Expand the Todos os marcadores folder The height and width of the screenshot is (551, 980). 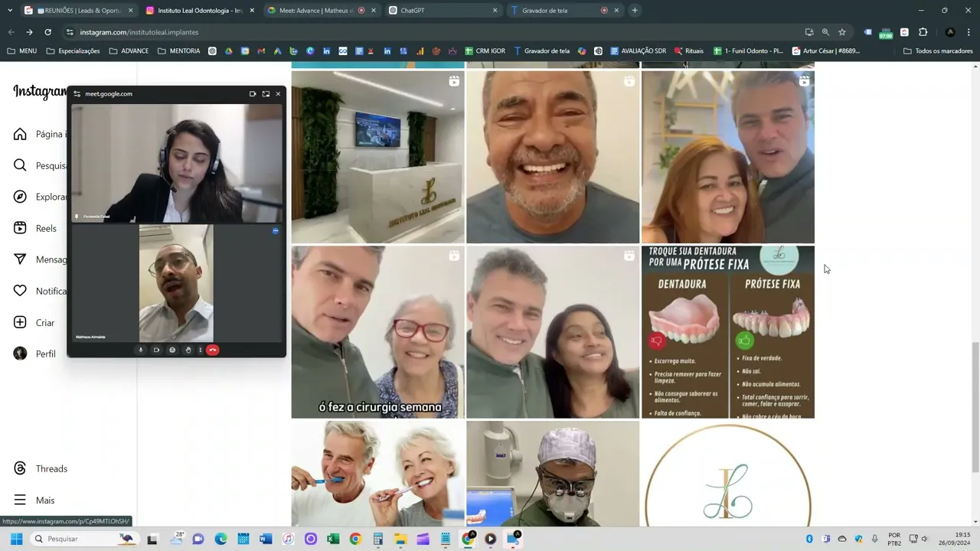tap(938, 51)
